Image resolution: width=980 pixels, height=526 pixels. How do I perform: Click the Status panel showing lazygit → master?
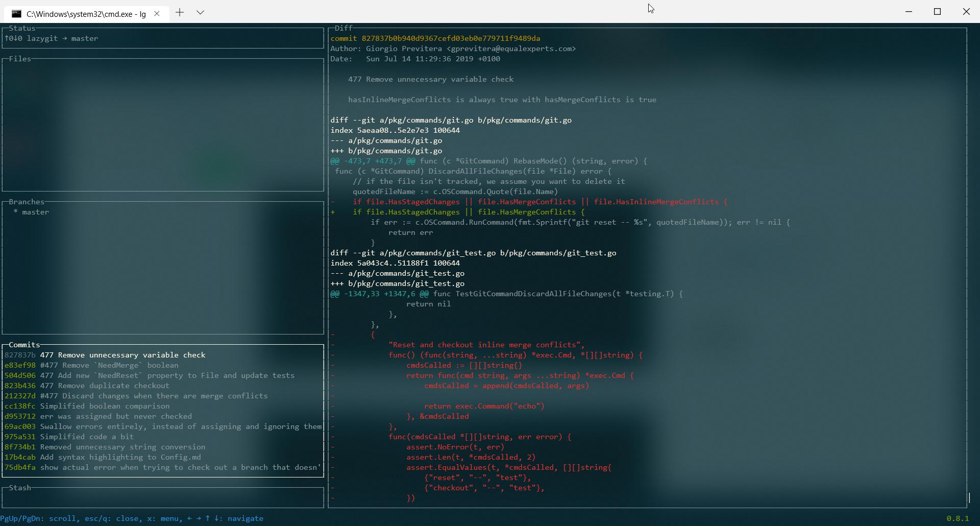[x=163, y=38]
